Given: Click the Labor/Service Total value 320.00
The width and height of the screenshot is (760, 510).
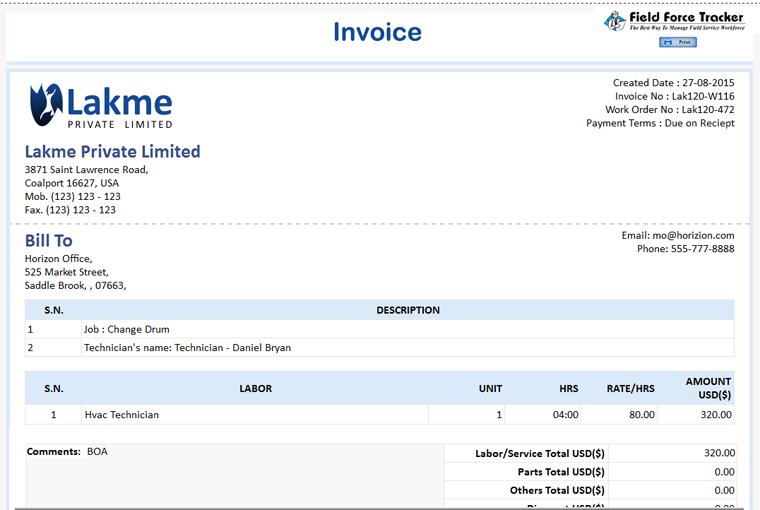Looking at the screenshot, I should (x=718, y=453).
